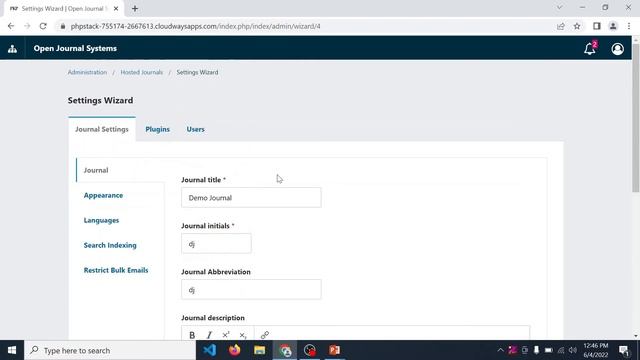The height and width of the screenshot is (360, 640).
Task: Apply superscript in description editor
Action: [226, 335]
